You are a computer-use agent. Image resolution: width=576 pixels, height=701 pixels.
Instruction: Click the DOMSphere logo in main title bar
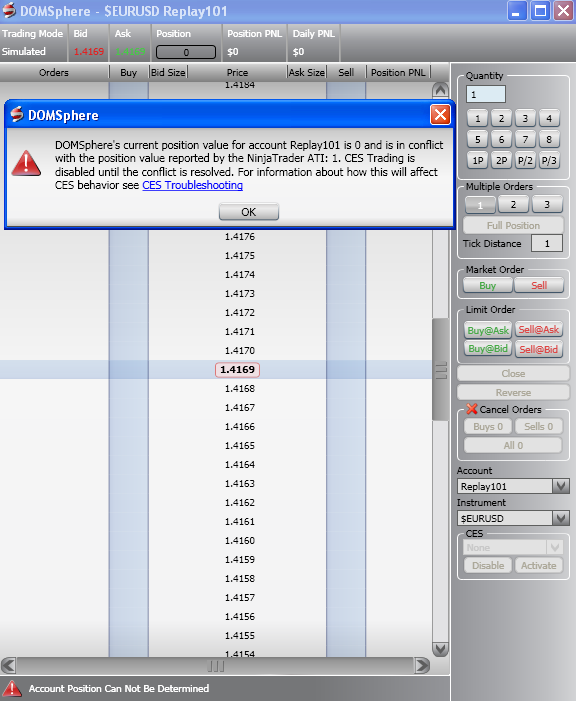8,10
